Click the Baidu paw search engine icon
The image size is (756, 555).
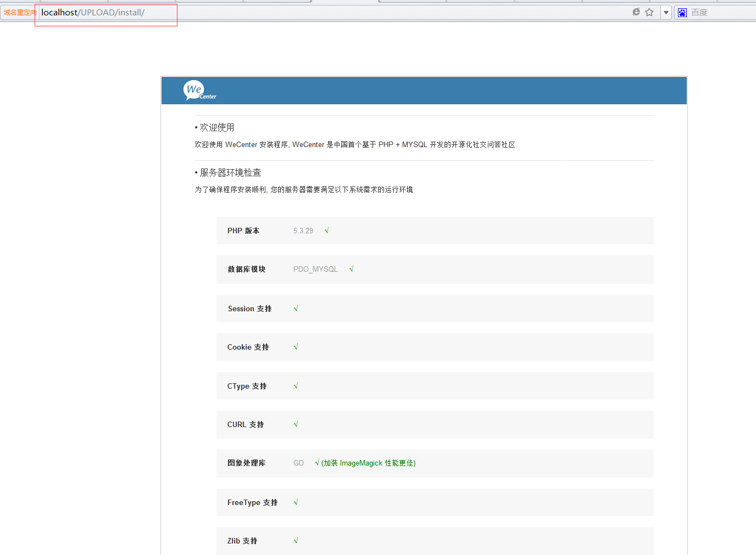pos(682,13)
